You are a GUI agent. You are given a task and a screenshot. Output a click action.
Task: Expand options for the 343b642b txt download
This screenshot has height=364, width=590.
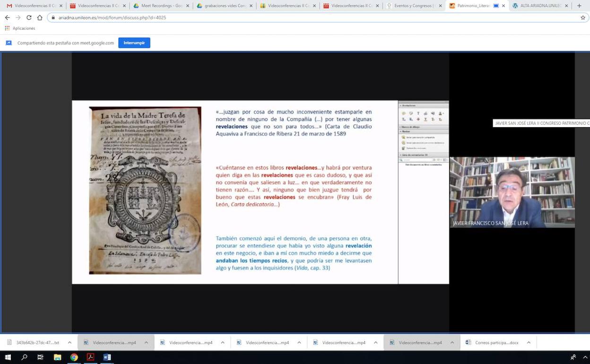click(69, 343)
